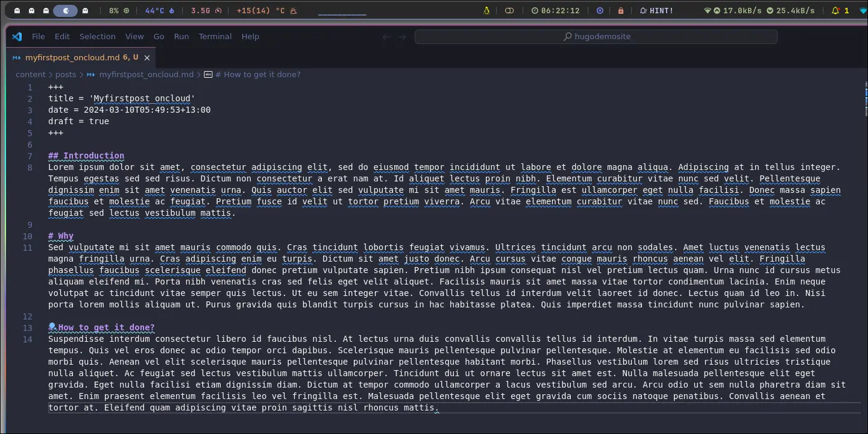Image resolution: width=868 pixels, height=434 pixels.
Task: Close the myfirstpost_oncloud.md tab
Action: (146, 58)
